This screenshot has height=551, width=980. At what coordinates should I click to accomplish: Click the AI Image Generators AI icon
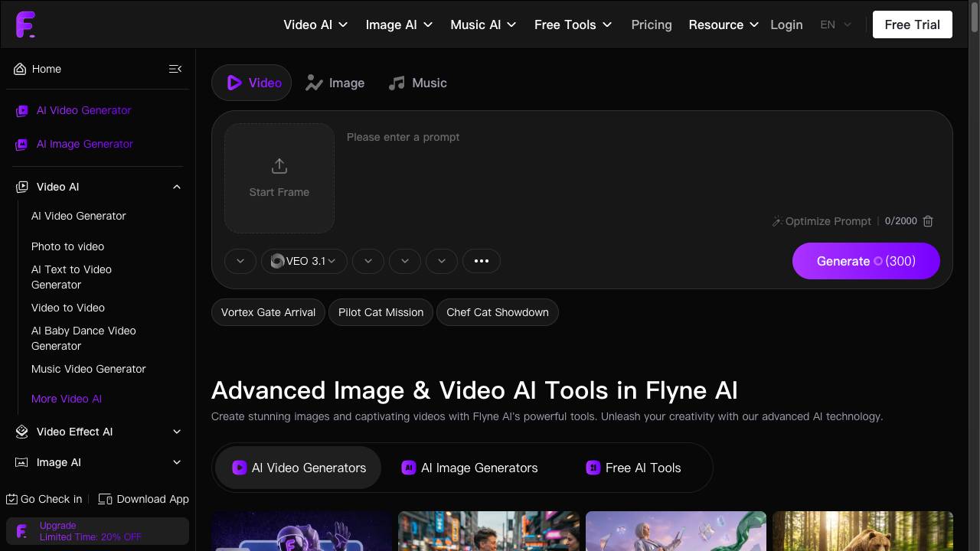[409, 468]
